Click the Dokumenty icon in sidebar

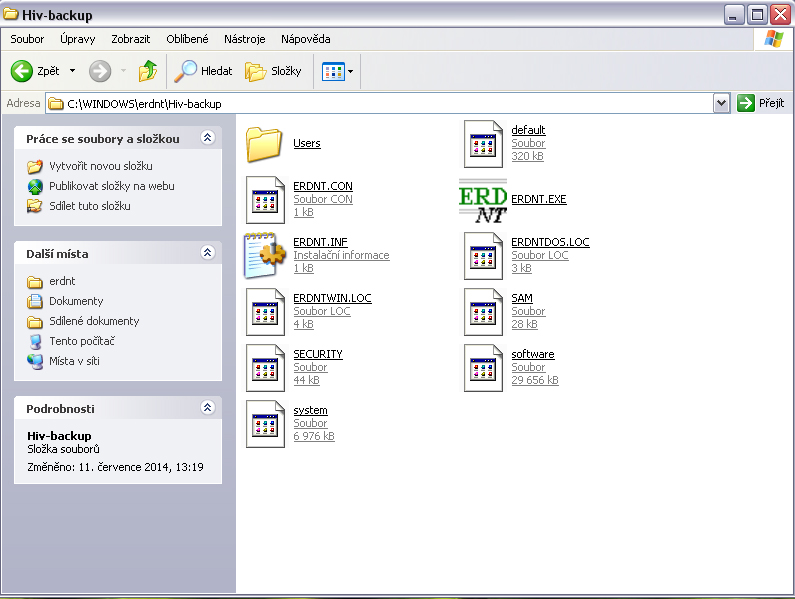coord(35,301)
